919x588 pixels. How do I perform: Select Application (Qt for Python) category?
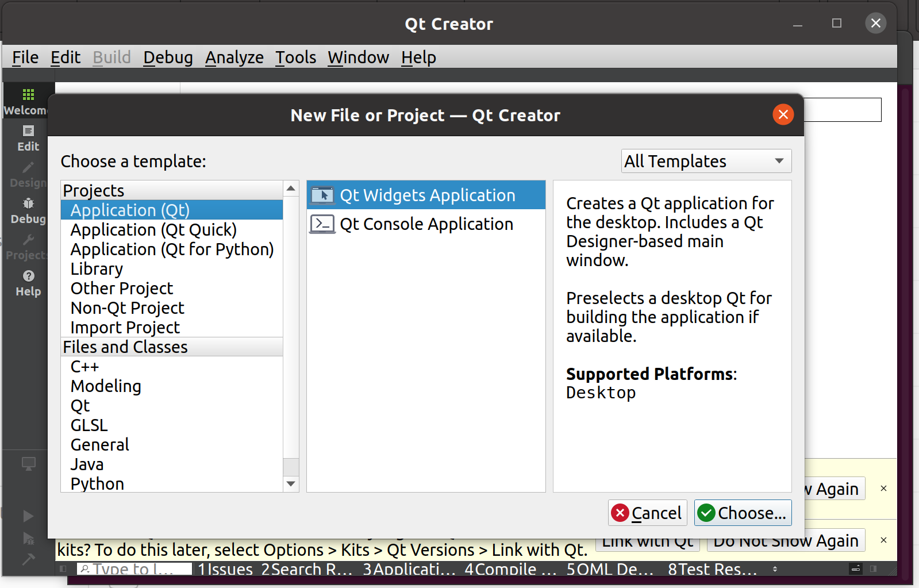(x=172, y=249)
